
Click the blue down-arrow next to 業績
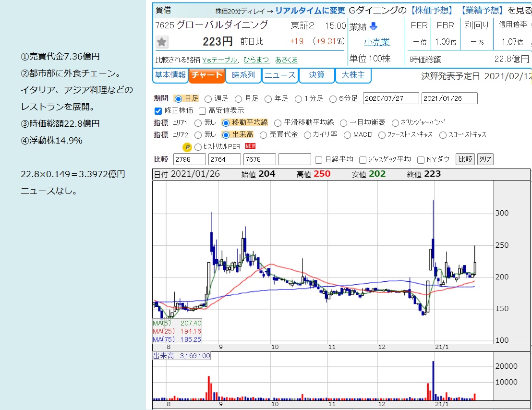tap(374, 26)
